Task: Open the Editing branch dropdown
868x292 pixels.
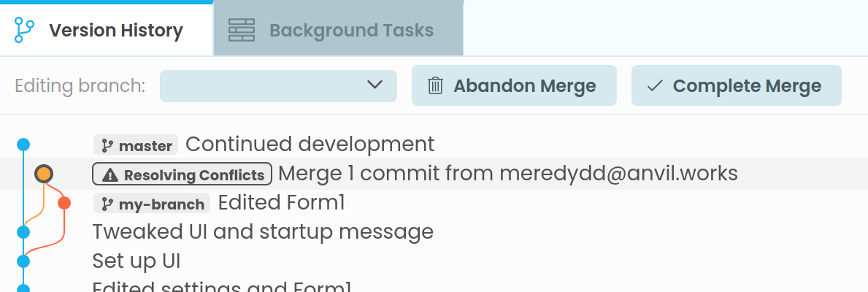Action: (277, 86)
